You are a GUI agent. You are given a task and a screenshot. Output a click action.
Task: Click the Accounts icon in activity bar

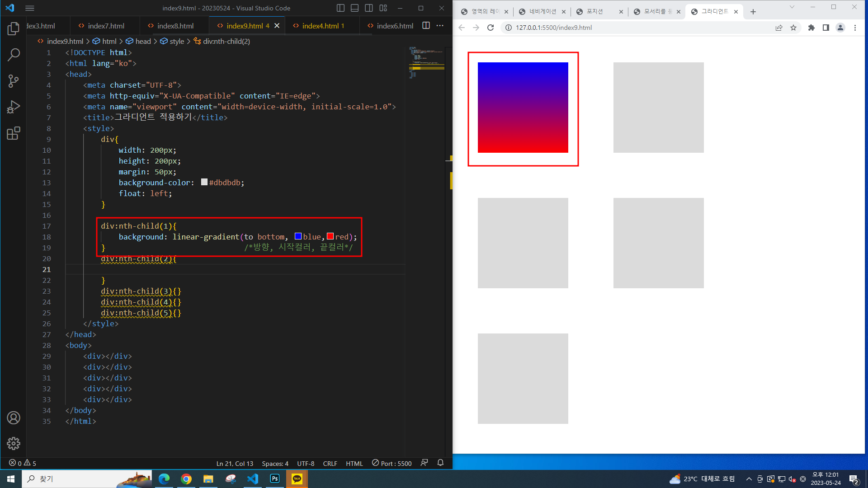tap(14, 418)
